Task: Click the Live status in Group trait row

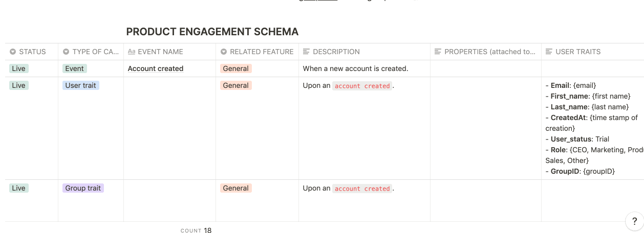Action: (x=18, y=188)
